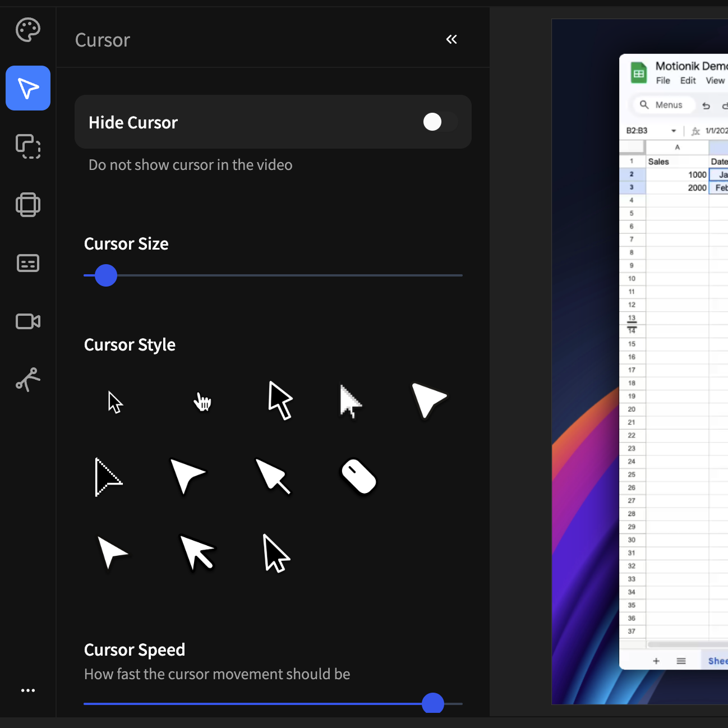Select the scissors trim tool
Image resolution: width=728 pixels, height=728 pixels.
click(x=27, y=380)
